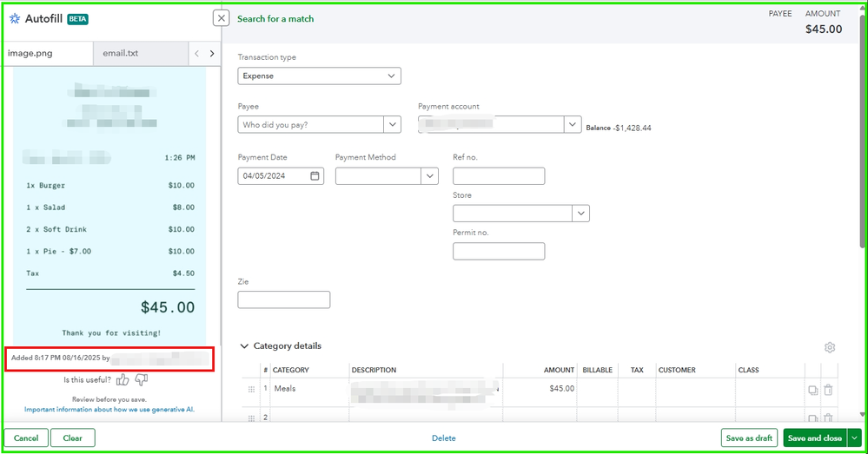Open category table settings gear
The height and width of the screenshot is (454, 868).
tap(829, 347)
